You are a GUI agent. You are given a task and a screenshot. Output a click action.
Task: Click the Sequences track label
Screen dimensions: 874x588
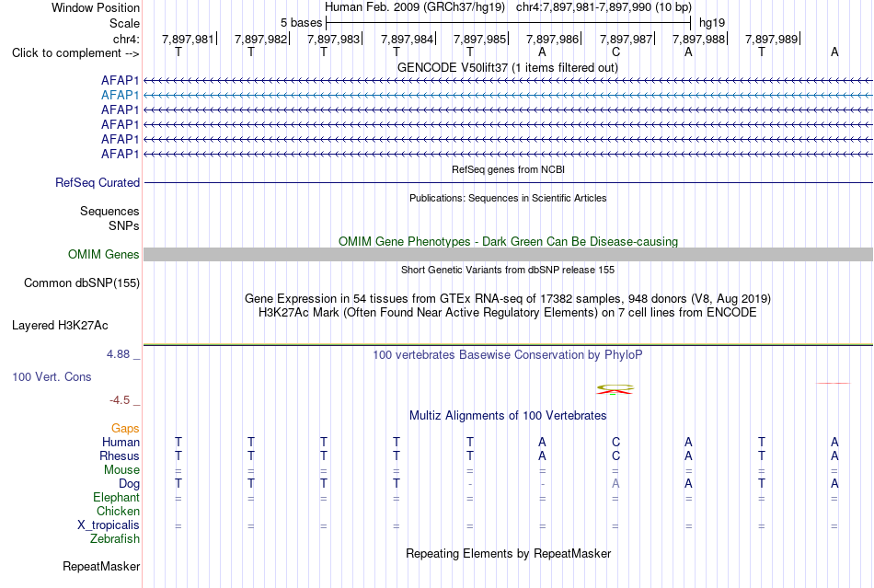(109, 212)
